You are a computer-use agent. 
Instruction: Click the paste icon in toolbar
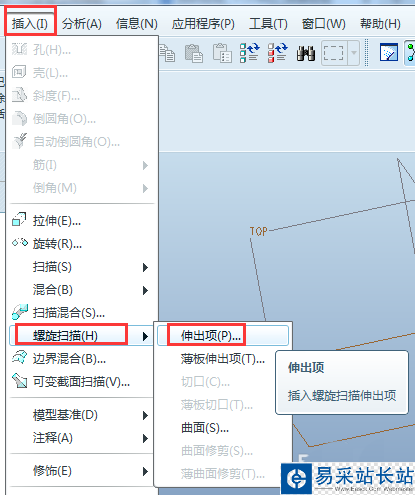coord(194,53)
